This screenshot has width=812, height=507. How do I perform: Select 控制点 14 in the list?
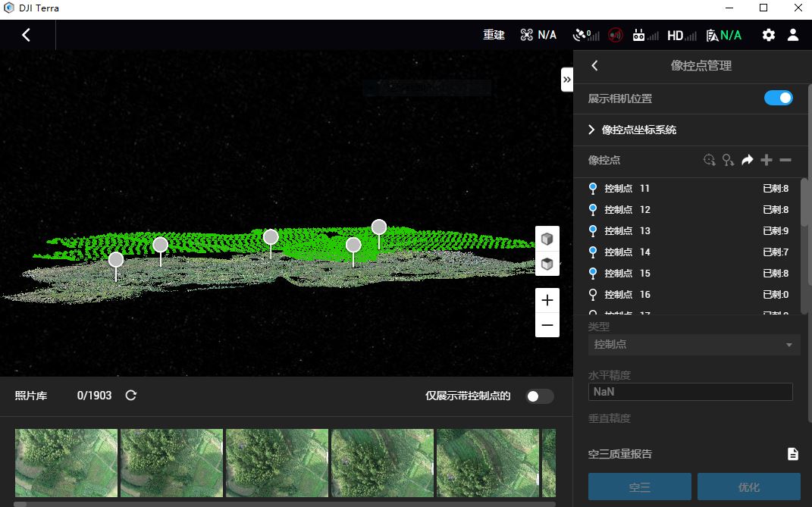tap(688, 252)
